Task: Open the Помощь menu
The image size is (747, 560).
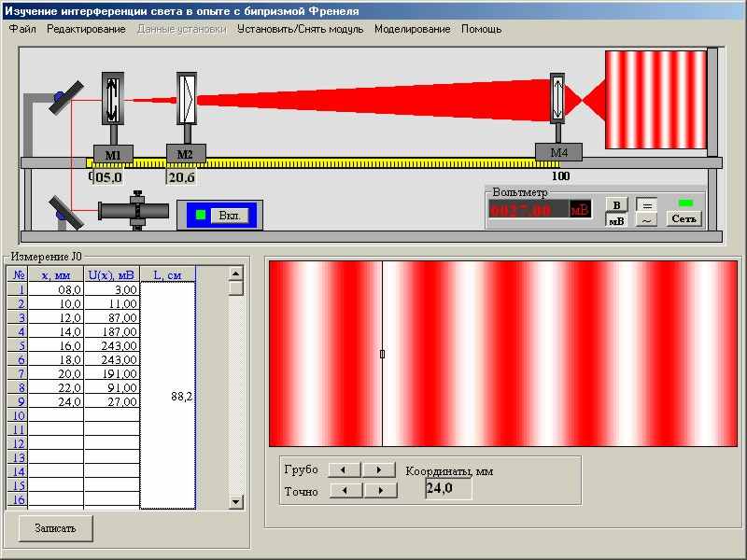Action: pos(481,29)
